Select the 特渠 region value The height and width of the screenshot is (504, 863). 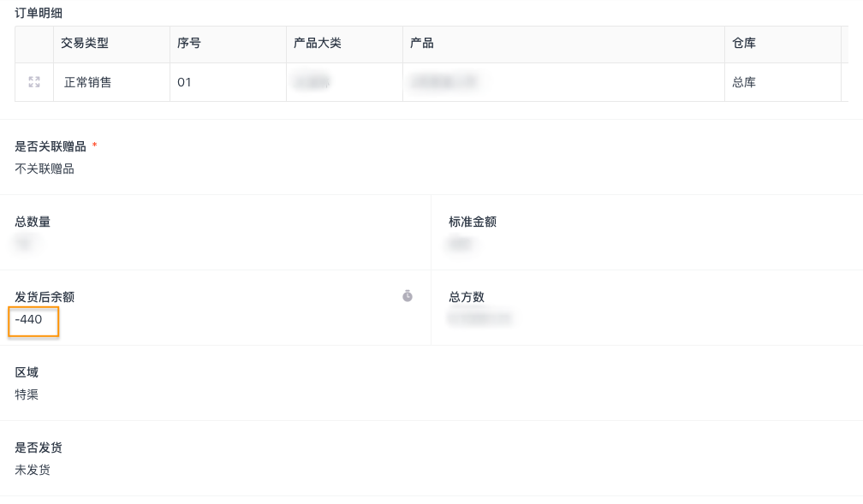[x=27, y=394]
